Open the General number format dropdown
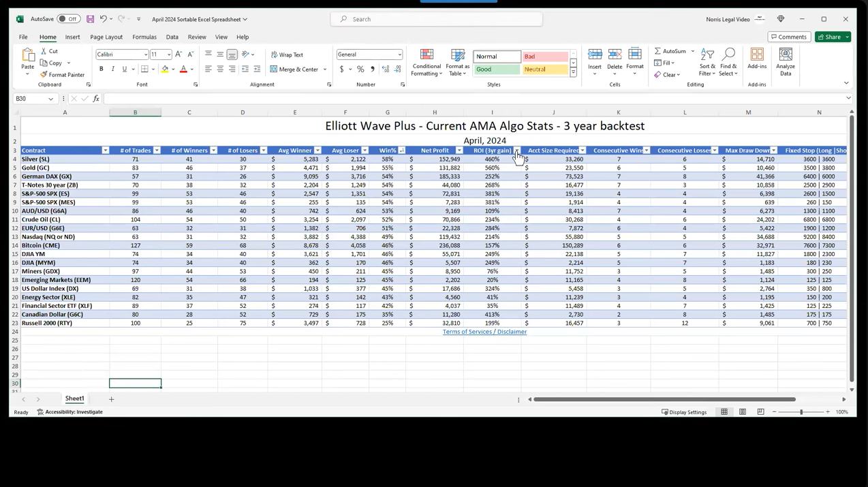This screenshot has width=868, height=487. click(x=399, y=54)
